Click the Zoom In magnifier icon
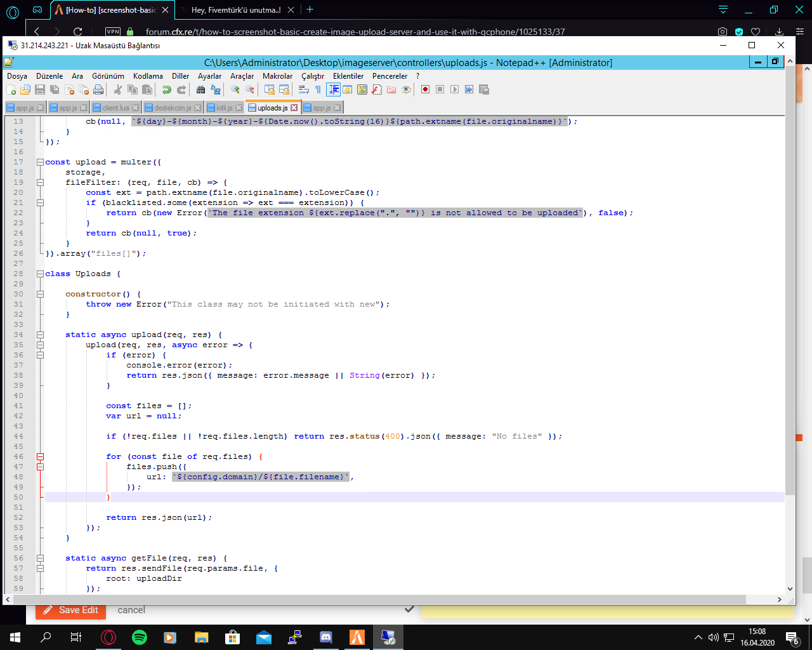 coord(235,90)
